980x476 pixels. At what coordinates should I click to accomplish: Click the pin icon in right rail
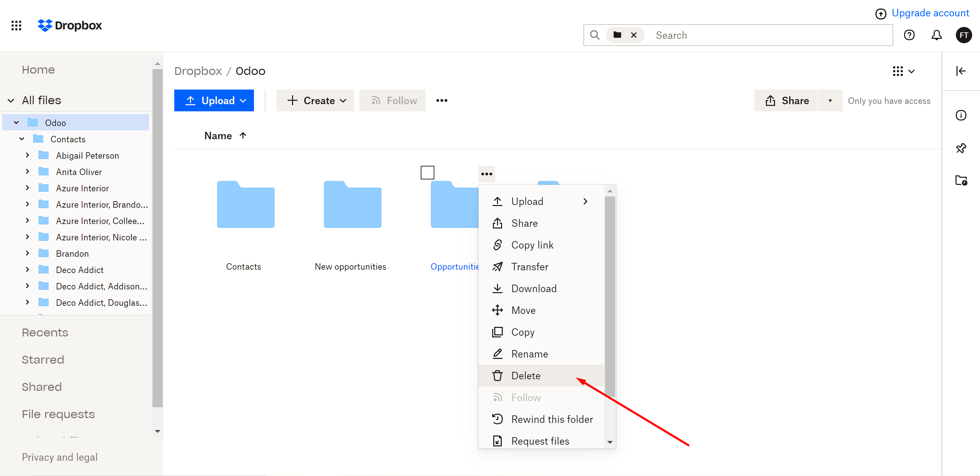coord(961,148)
